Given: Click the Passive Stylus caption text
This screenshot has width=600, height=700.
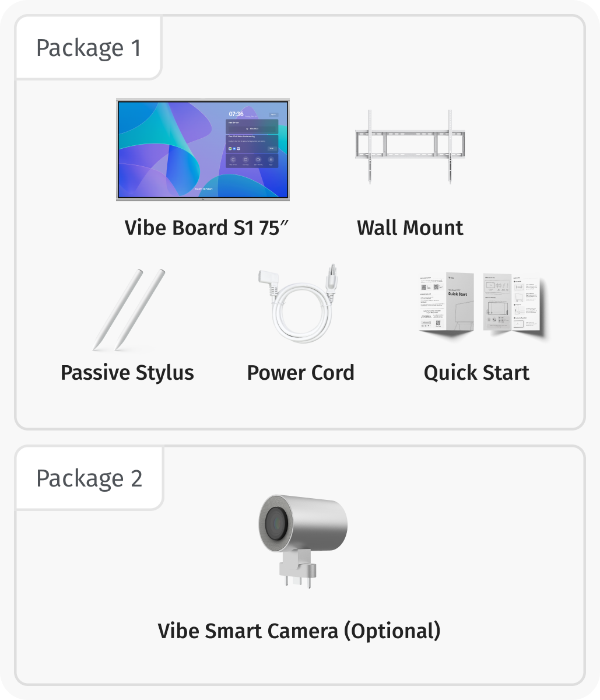Looking at the screenshot, I should pyautogui.click(x=127, y=372).
